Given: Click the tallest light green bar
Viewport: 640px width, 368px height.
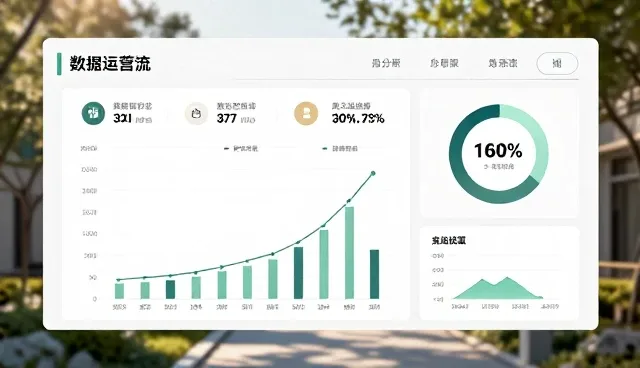Looking at the screenshot, I should (x=349, y=253).
